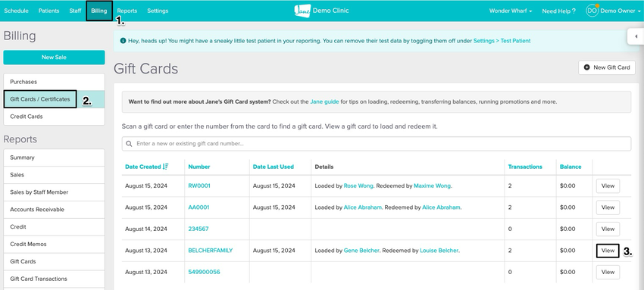Open gift card RW0001
This screenshot has height=290, width=644.
click(x=199, y=186)
